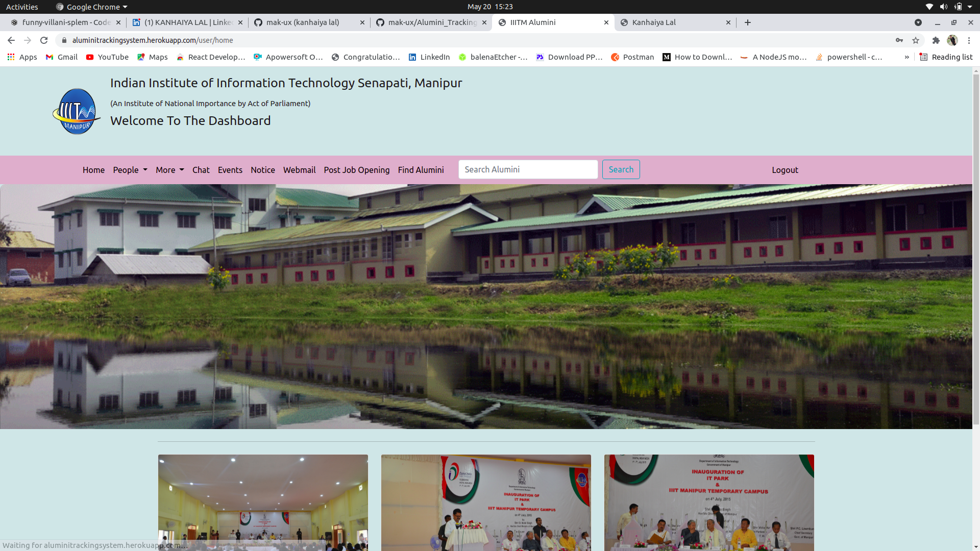The image size is (980, 551).
Task: Click the Search Alumini input field
Action: tap(528, 169)
